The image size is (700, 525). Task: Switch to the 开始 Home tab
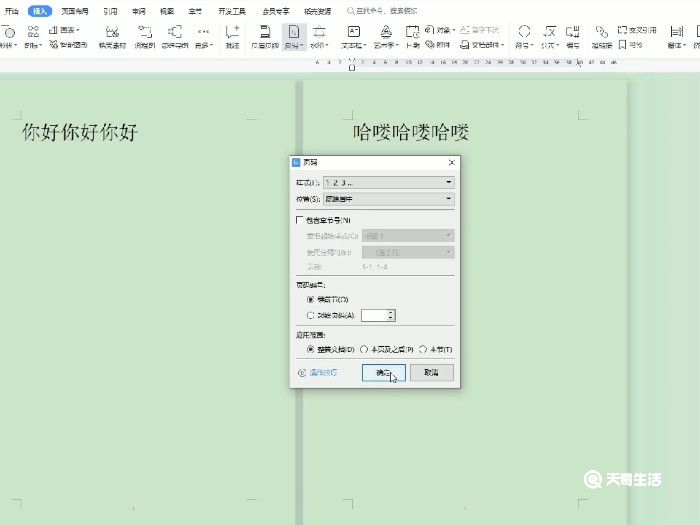(x=12, y=11)
